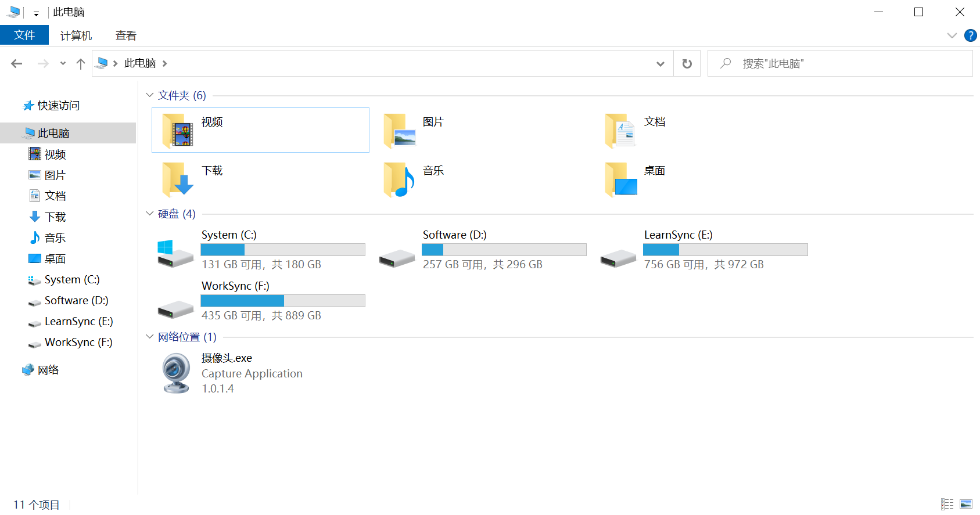This screenshot has height=515, width=980.
Task: Click the Up one level arrow
Action: point(81,63)
